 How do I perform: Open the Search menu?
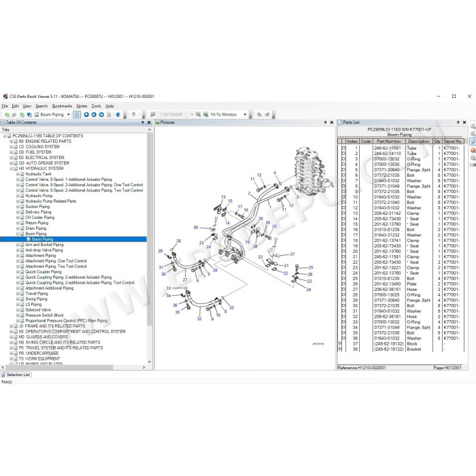tap(41, 106)
